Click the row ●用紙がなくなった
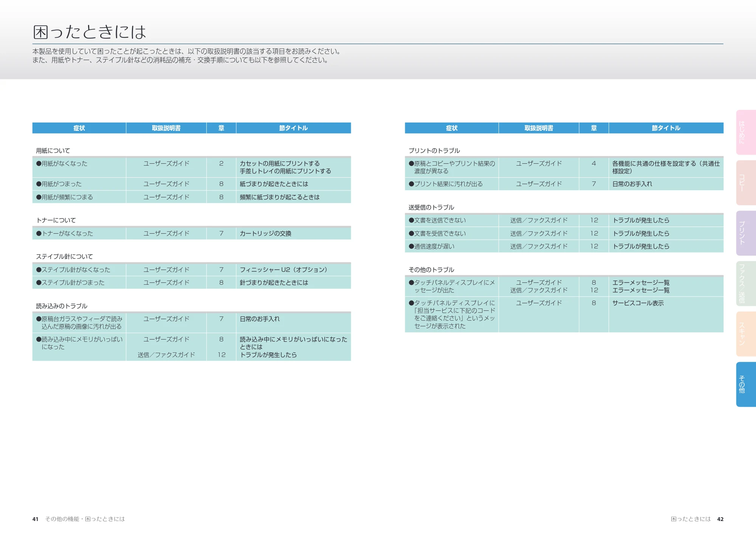The image size is (756, 535). coord(192,167)
